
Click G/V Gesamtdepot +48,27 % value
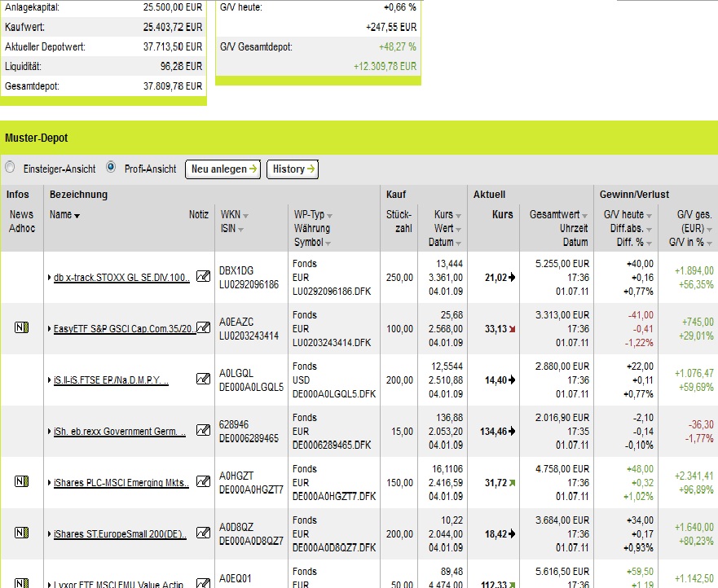398,46
